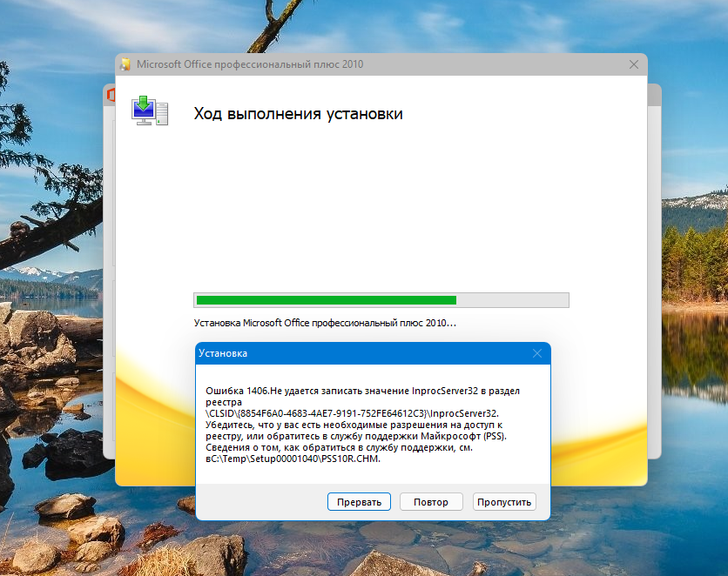Viewport: 728px width, 576px height.
Task: Click the PSS10R.CHM file path text
Action: [293, 459]
